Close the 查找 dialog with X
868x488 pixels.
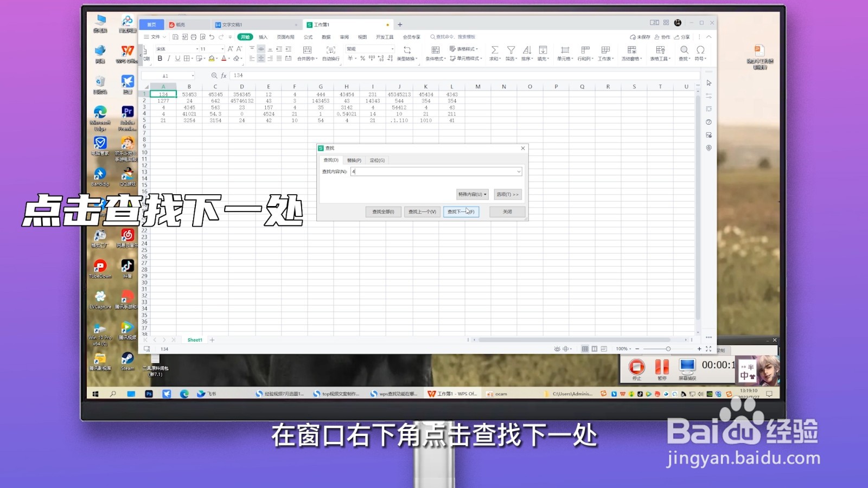pyautogui.click(x=523, y=148)
